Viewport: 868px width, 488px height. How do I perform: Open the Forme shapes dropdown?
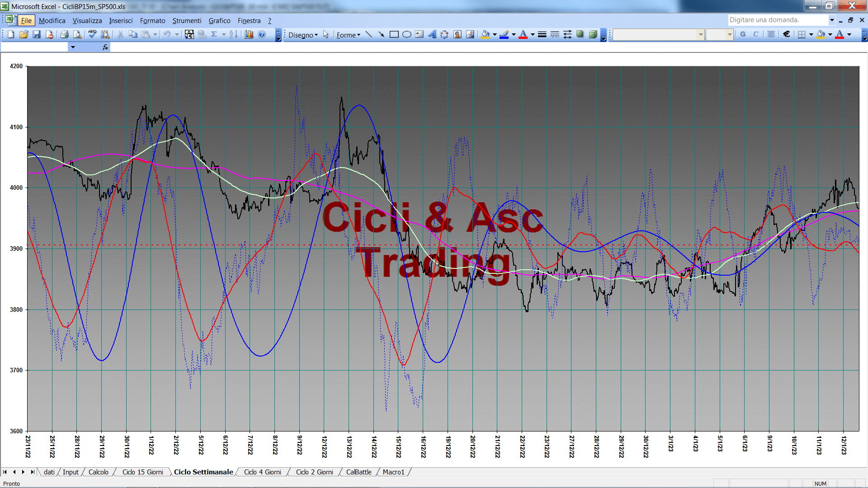[348, 35]
